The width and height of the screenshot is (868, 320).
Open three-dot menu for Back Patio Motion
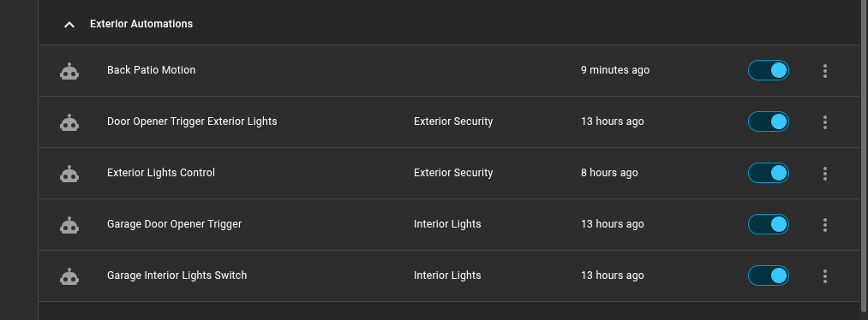click(825, 71)
